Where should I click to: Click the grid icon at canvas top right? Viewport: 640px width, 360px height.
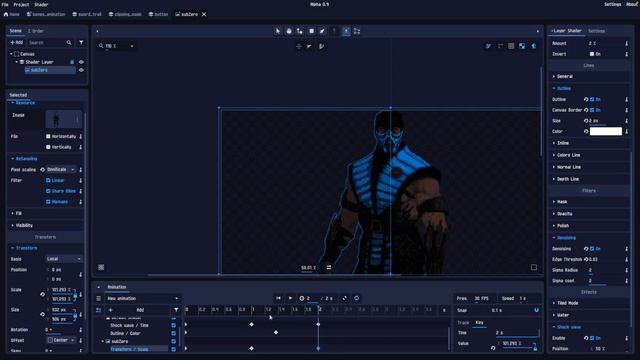point(511,46)
